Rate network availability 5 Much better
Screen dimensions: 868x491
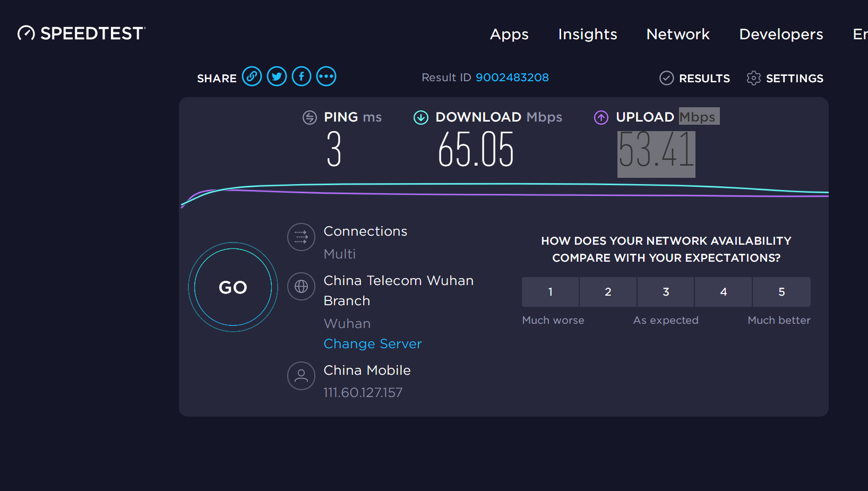(x=781, y=292)
